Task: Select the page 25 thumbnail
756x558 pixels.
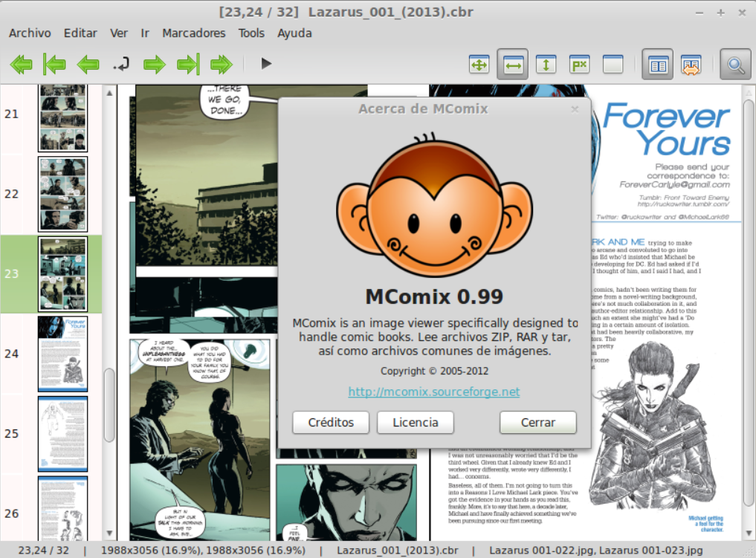Action: tap(62, 434)
